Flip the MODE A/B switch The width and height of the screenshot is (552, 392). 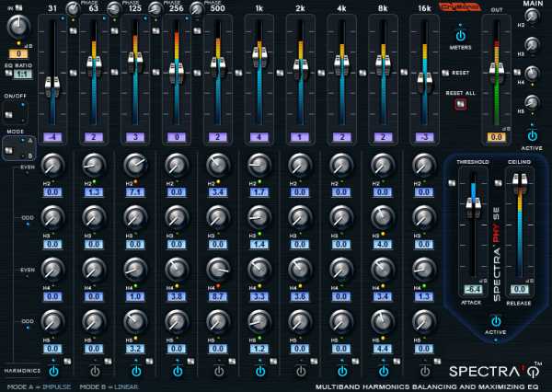[9, 150]
